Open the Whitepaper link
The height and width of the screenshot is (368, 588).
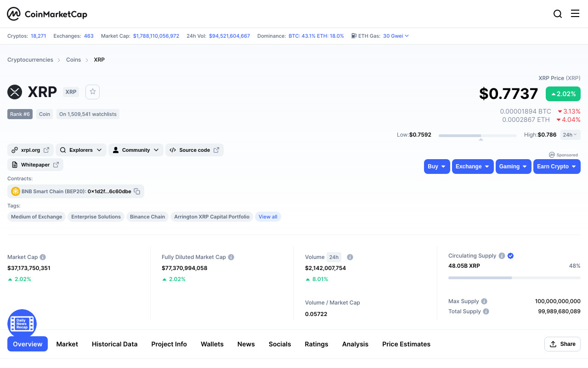coord(35,165)
